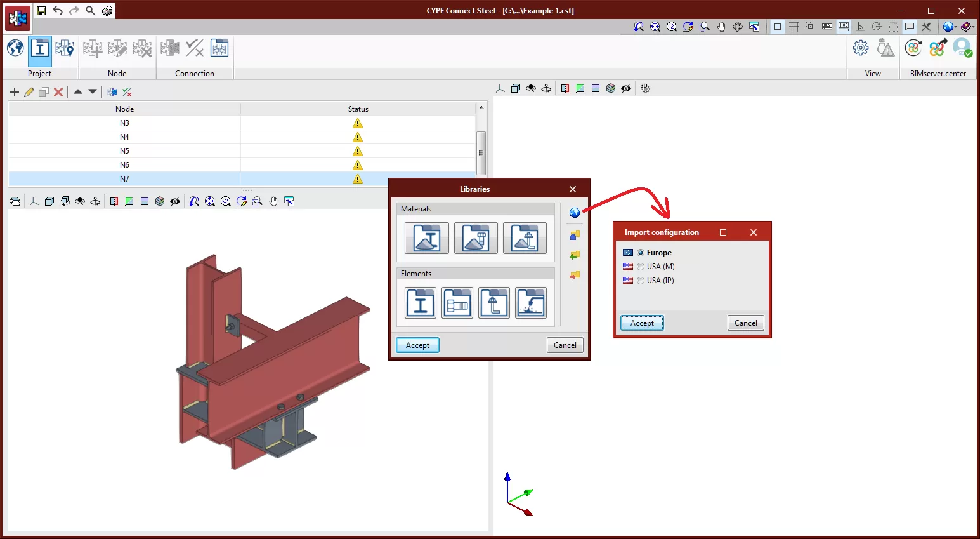Click the CYPE application logo menu
Viewport: 980px width, 539px height.
click(x=18, y=19)
